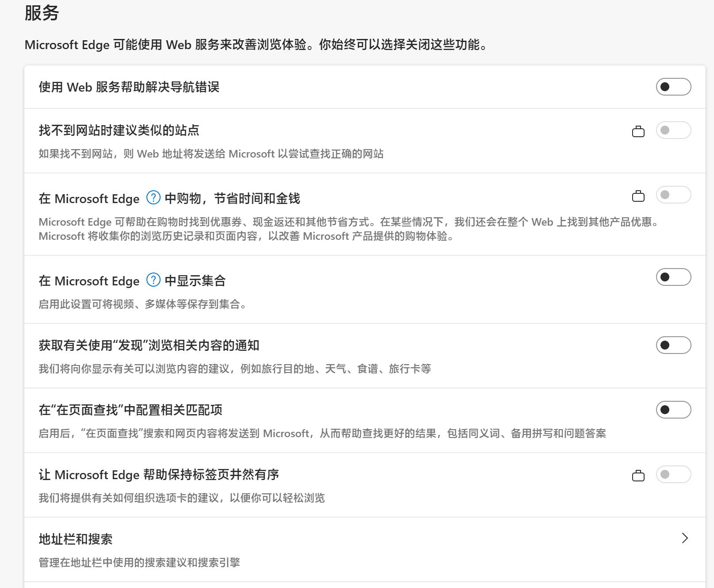Click the description beginning '如果找不到网站，则 Web 地址将发送给 Microsoft'
The image size is (714, 588).
[211, 154]
